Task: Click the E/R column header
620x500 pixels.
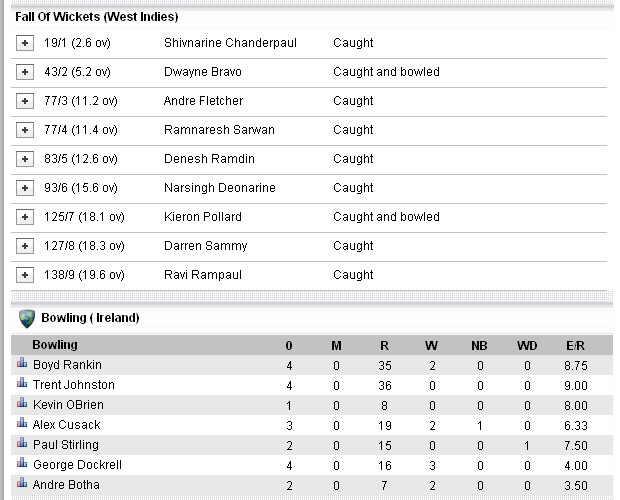Action: click(x=575, y=346)
